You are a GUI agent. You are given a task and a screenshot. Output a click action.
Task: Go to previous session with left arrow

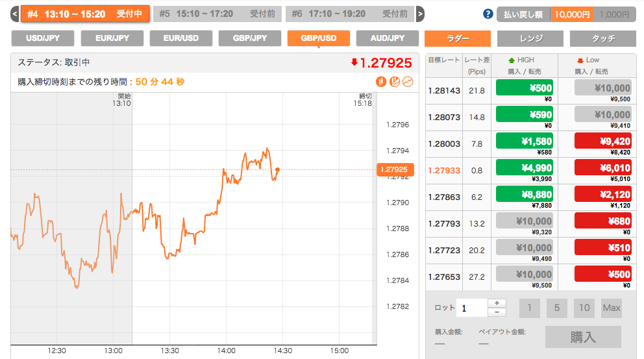pyautogui.click(x=14, y=14)
